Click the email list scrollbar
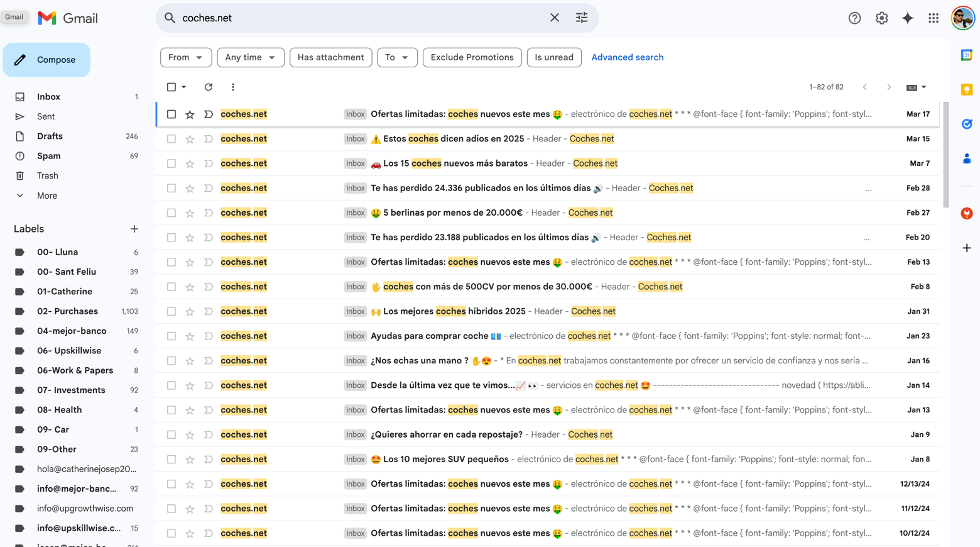 946,155
